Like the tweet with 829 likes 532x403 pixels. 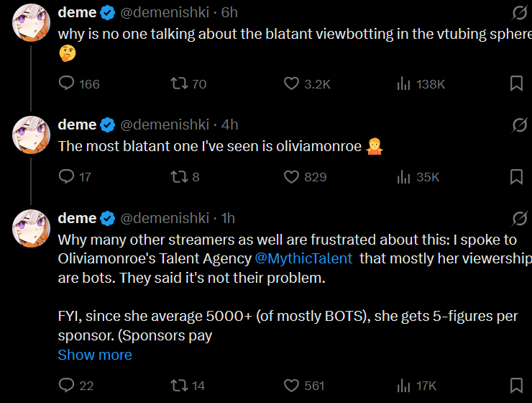click(291, 177)
